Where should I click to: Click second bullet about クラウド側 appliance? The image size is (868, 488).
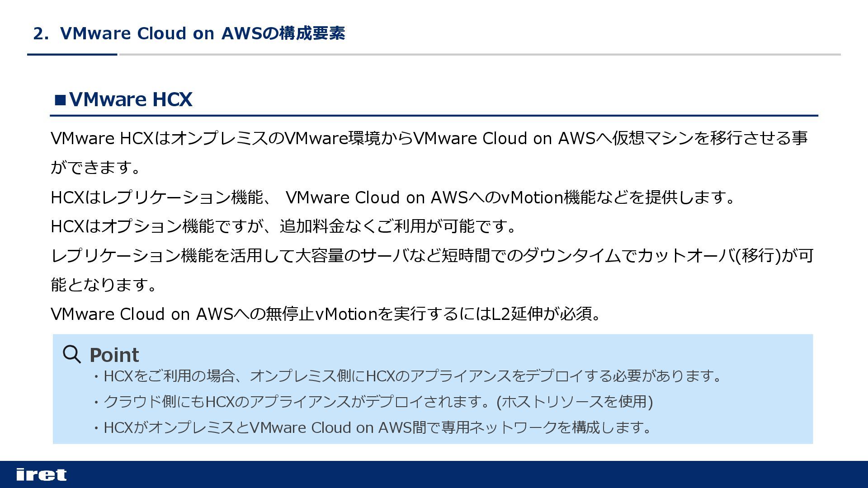tap(373, 402)
